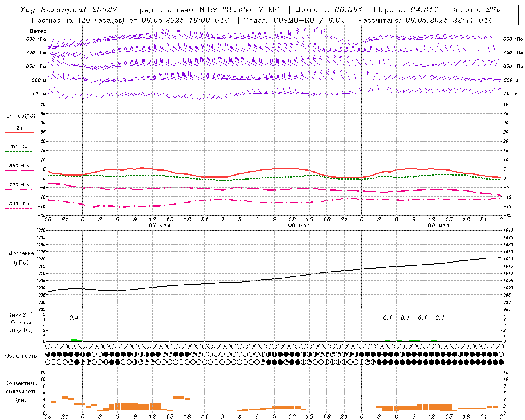Image resolution: width=525 pixels, height=420 pixels.
Task: Click the 500 м wind level label at left
Action: point(39,80)
